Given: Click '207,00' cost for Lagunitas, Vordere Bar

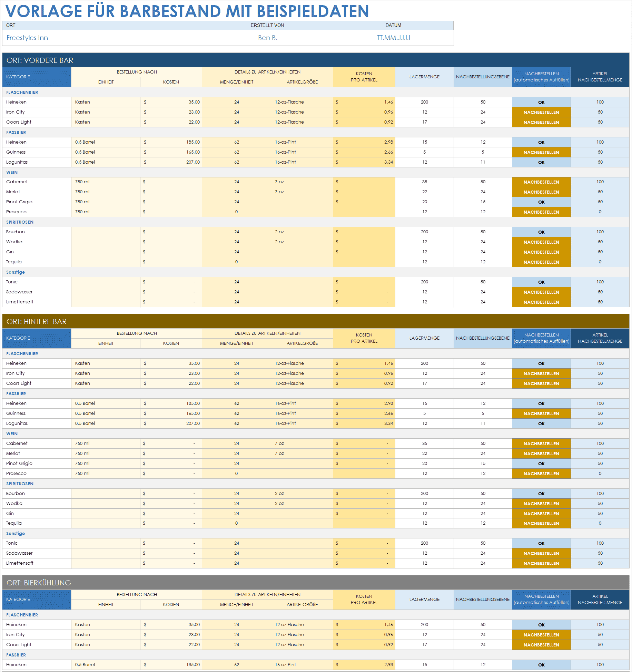Looking at the screenshot, I should pyautogui.click(x=171, y=162).
